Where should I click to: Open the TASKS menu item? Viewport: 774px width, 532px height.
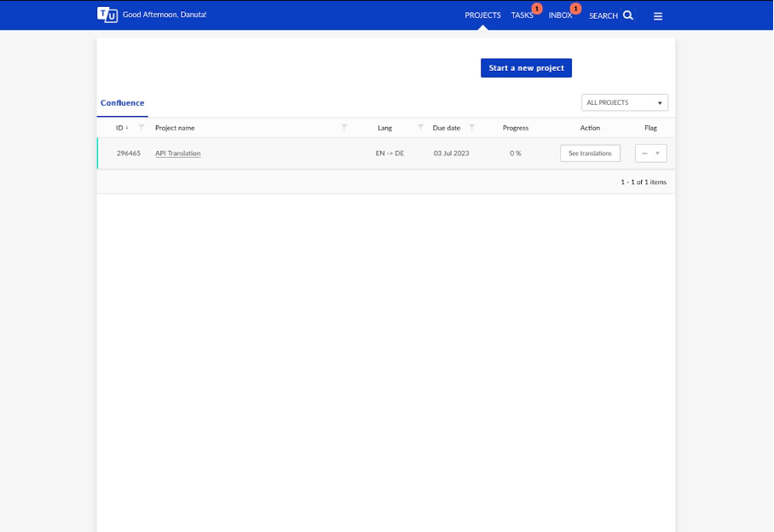coord(522,15)
